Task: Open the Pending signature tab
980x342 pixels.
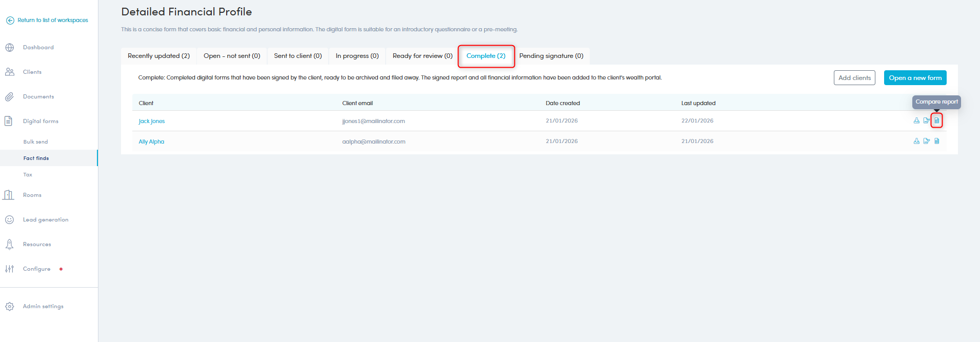Action: point(551,56)
